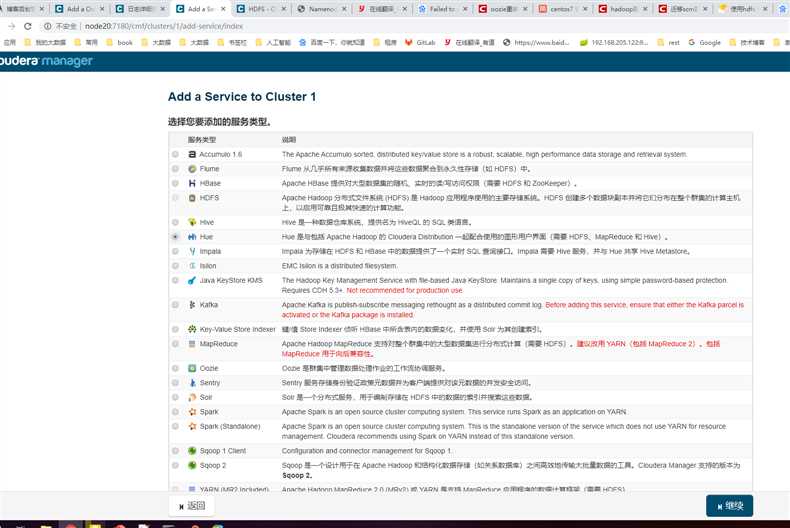Open the Google bookmark
Screen dimensions: 790x528
point(704,43)
